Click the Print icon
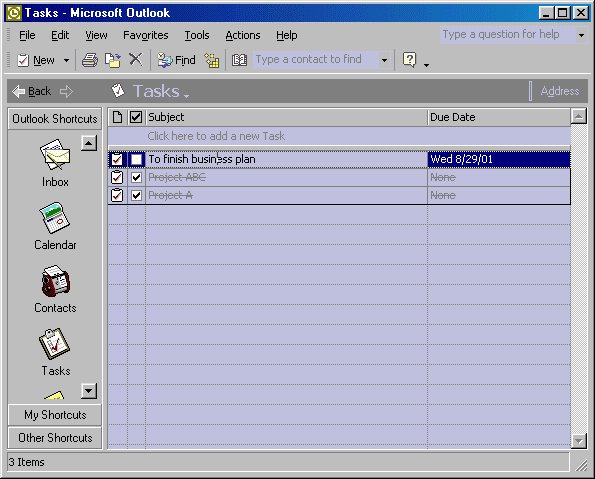This screenshot has height=479, width=595. point(90,60)
